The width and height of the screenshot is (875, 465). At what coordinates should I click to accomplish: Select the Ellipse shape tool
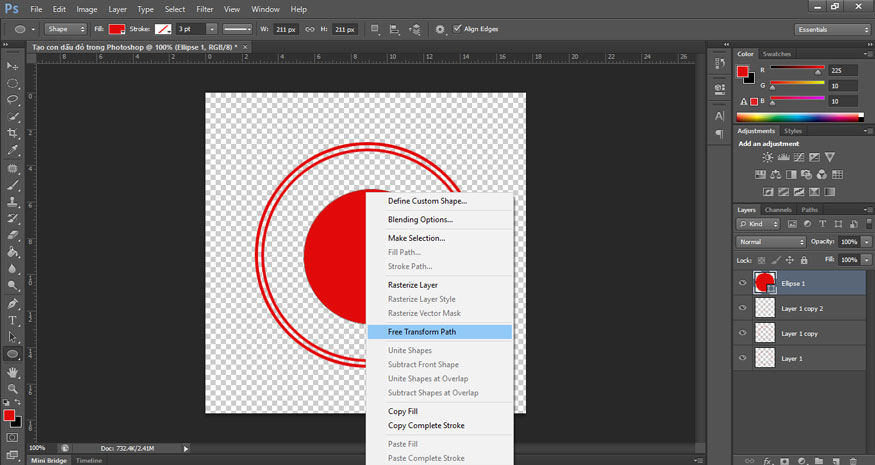(12, 354)
